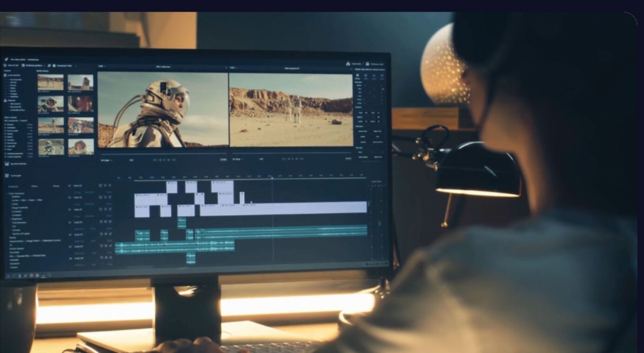The width and height of the screenshot is (644, 353).
Task: Switch to the Transitions tab in the lower-left panel
Action: coord(13,186)
